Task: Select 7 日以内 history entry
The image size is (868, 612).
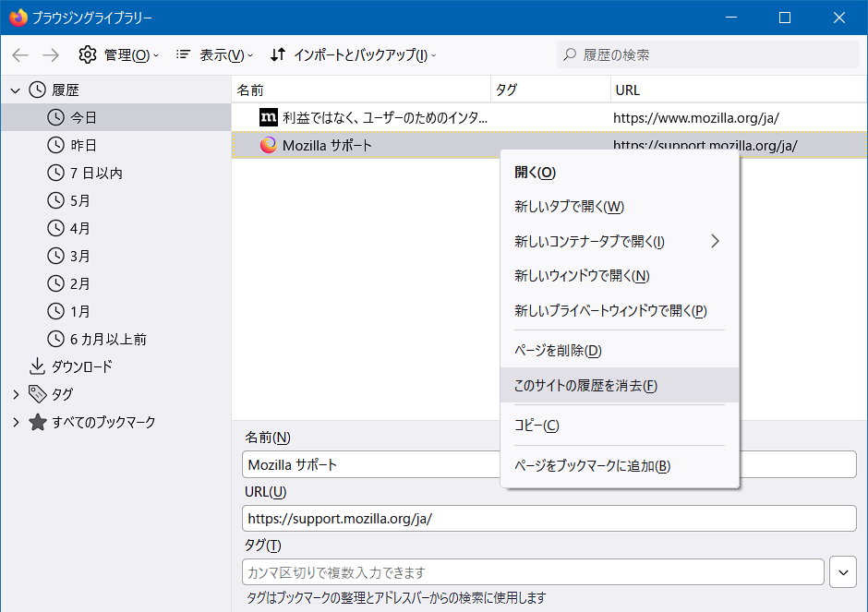Action: [x=115, y=173]
